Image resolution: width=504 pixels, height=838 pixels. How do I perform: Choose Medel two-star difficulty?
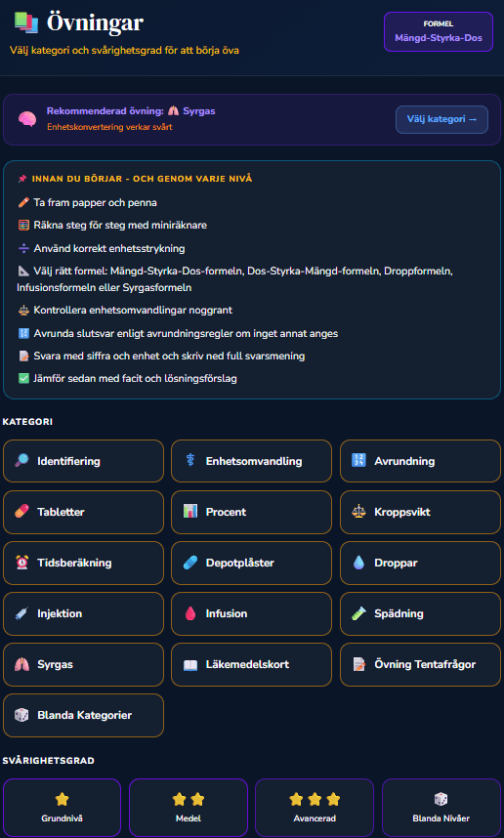pyautogui.click(x=189, y=807)
